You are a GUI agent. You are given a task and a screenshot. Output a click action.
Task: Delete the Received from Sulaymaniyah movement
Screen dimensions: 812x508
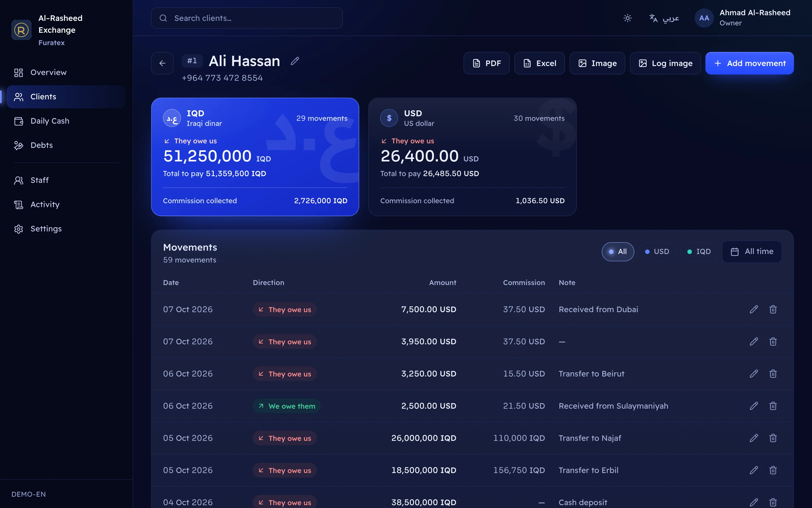pos(773,406)
